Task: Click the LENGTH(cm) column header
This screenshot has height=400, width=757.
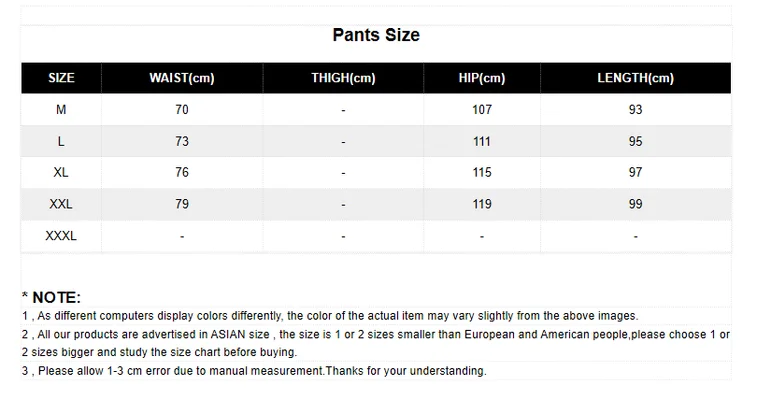Action: (635, 78)
